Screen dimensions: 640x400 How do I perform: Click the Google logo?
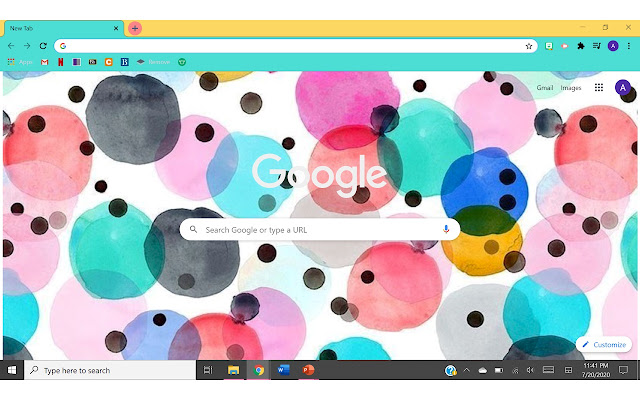319,175
